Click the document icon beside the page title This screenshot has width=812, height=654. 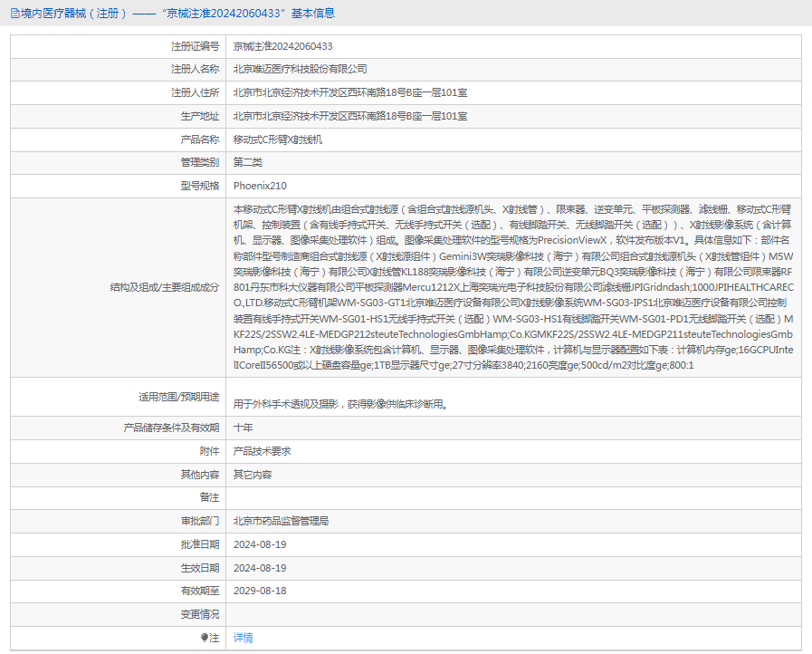click(x=15, y=14)
